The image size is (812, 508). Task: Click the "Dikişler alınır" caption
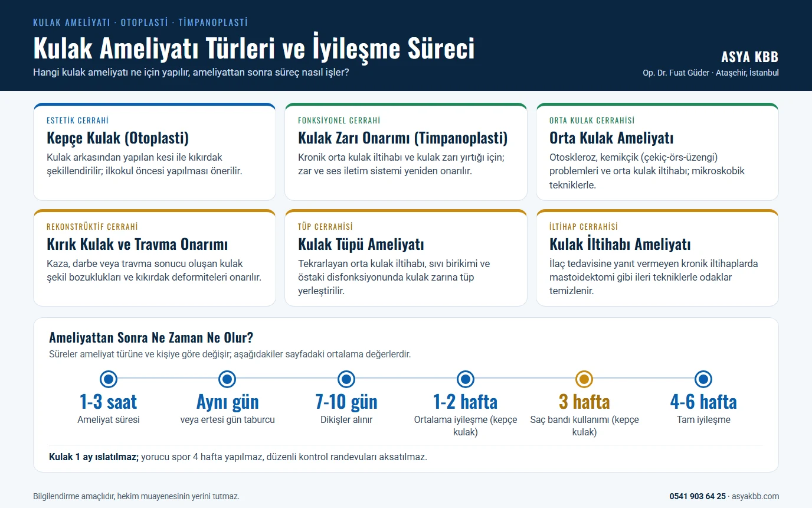(346, 420)
